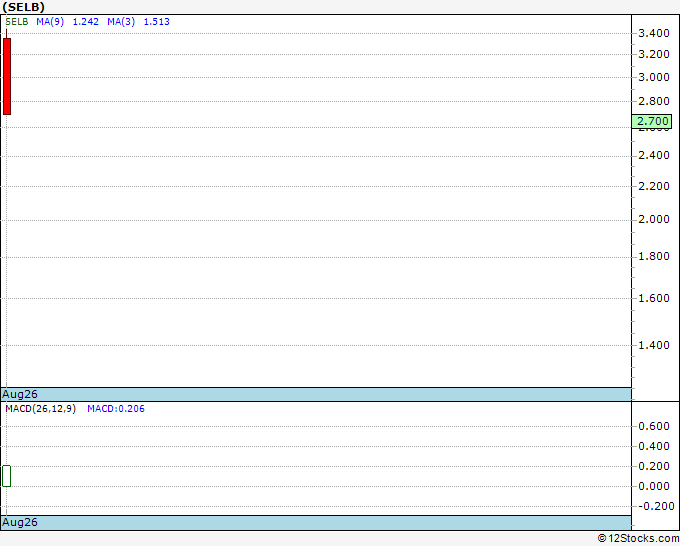The height and width of the screenshot is (546, 680).
Task: Click the 0.000 MACD axis label
Action: (654, 486)
